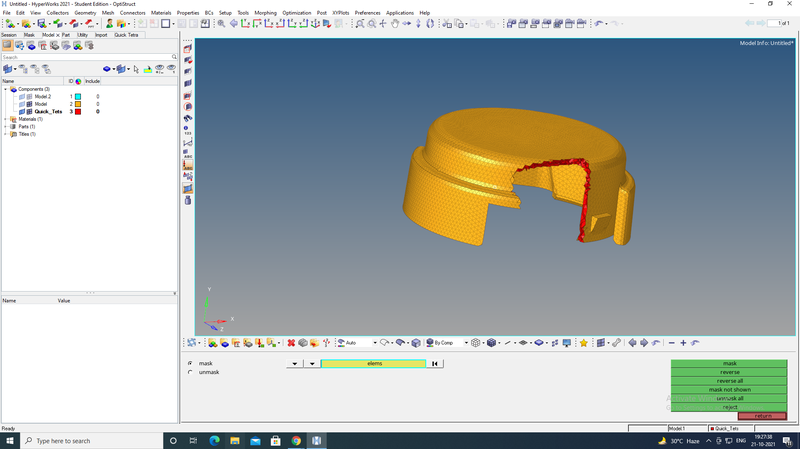The height and width of the screenshot is (449, 800).
Task: Open the Mesh menu
Action: point(108,13)
